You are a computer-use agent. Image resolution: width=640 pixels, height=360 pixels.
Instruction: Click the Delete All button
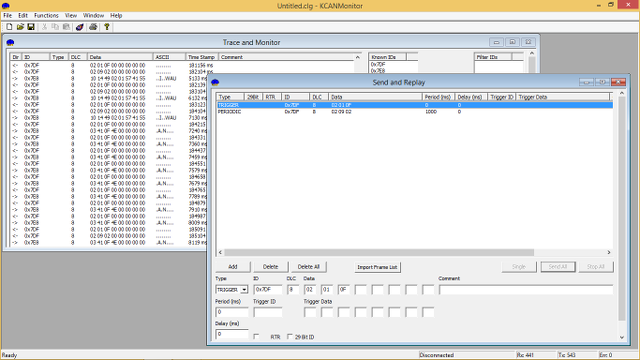click(x=309, y=267)
